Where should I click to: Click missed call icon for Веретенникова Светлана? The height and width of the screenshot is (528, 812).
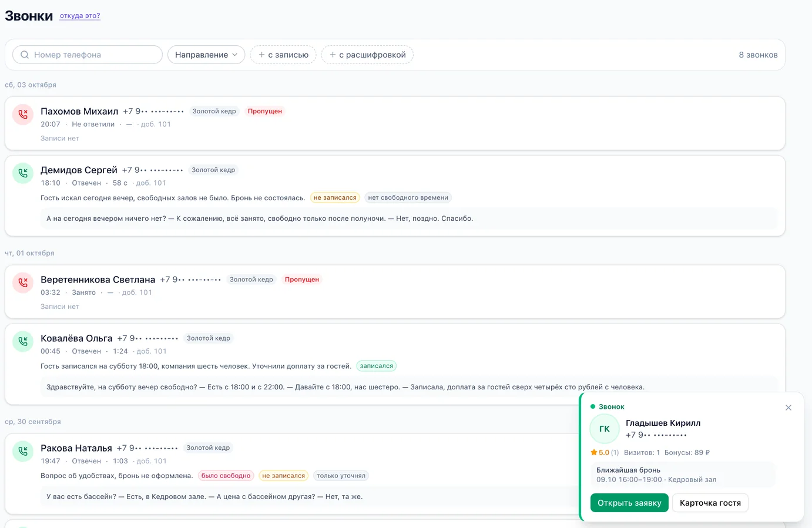[x=23, y=283]
